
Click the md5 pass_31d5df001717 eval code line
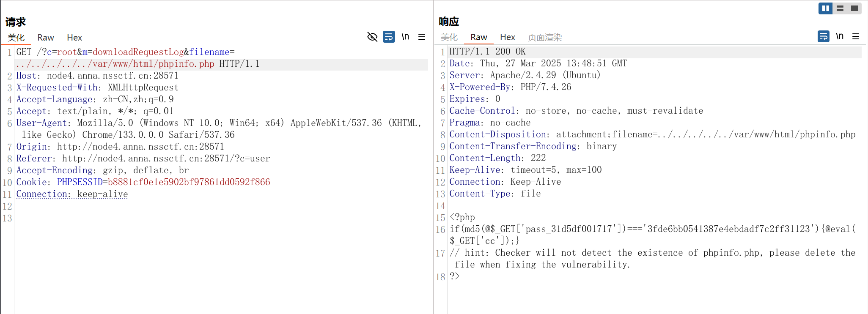[652, 235]
